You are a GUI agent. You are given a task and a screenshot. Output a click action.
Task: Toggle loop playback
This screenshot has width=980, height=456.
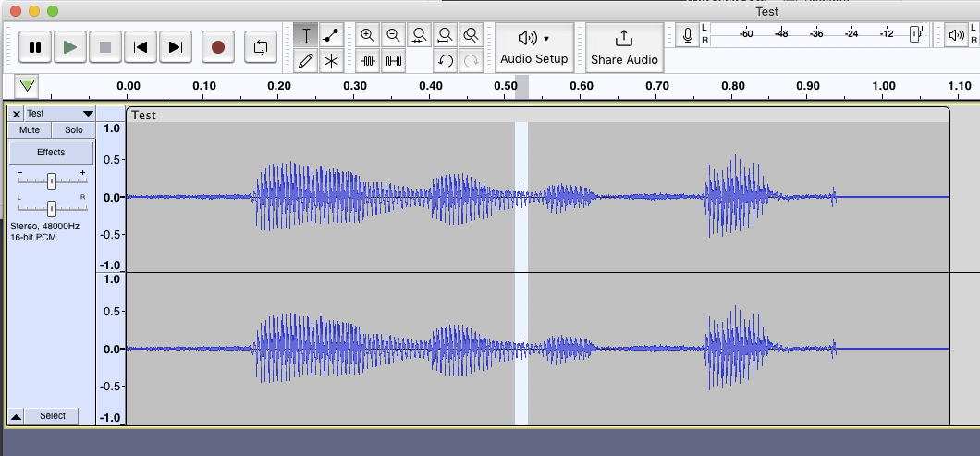(261, 46)
